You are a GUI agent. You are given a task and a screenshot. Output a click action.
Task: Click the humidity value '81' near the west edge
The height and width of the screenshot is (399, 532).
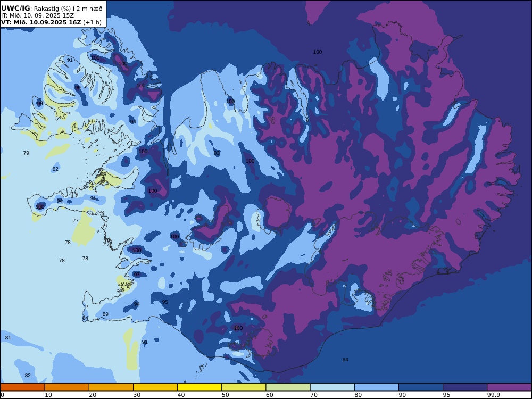[x=8, y=338]
